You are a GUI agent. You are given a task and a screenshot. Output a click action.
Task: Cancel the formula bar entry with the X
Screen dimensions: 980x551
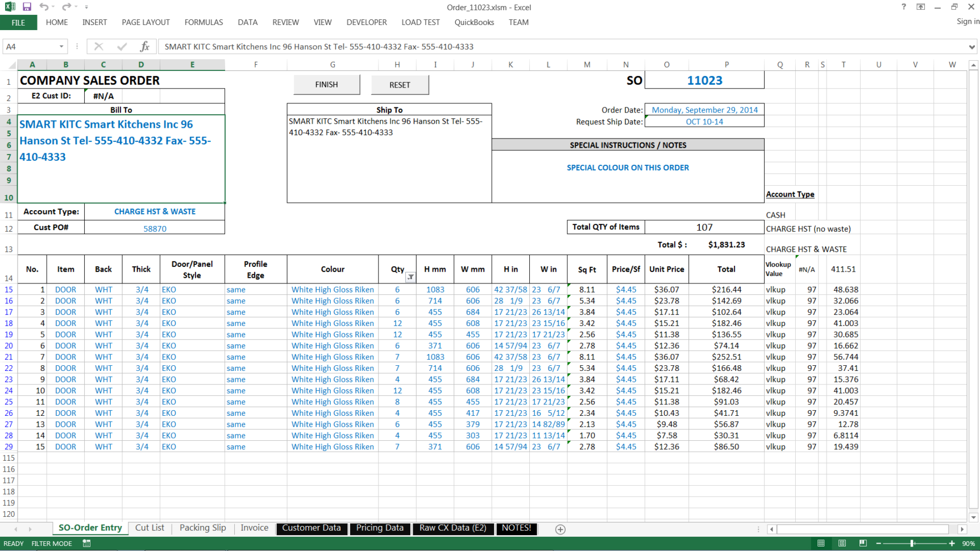point(98,47)
